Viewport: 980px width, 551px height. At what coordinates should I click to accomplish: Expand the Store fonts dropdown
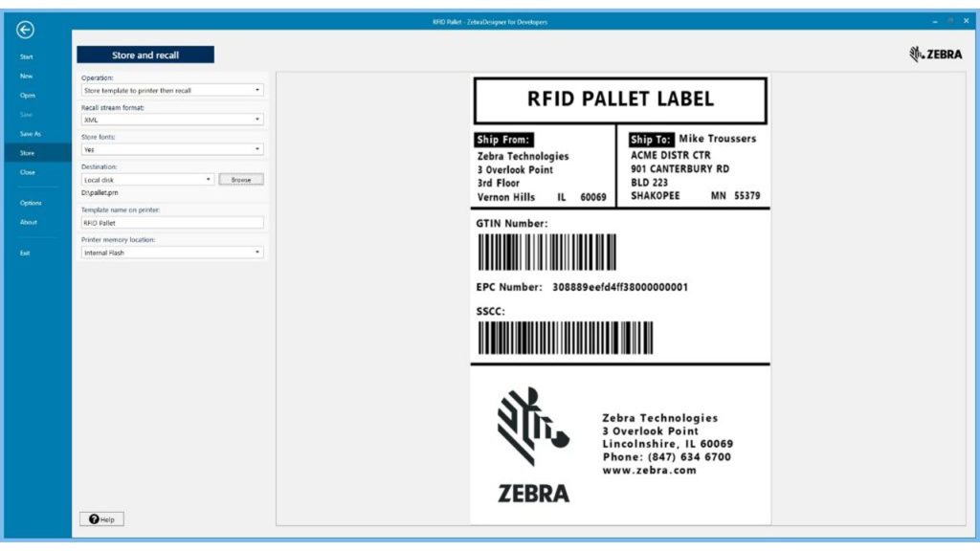tap(171, 149)
